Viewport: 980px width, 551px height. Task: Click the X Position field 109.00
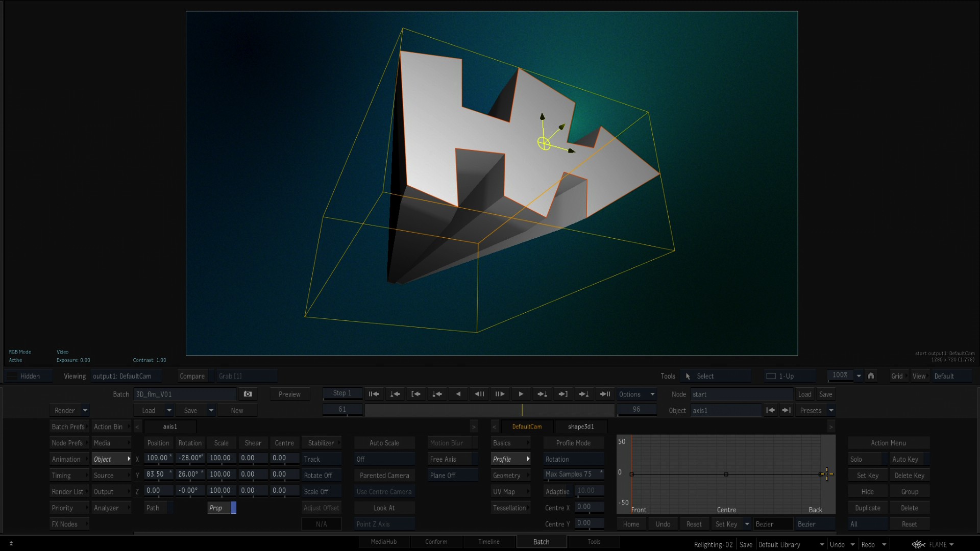tap(159, 458)
